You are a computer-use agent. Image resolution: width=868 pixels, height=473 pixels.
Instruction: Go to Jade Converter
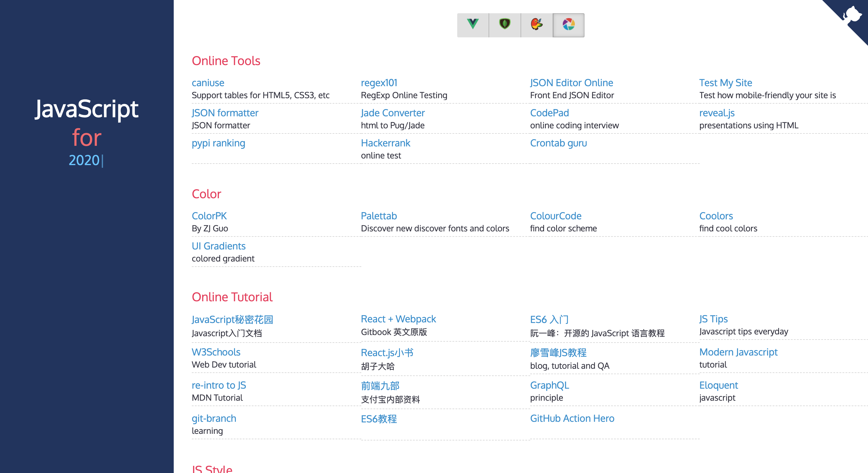pyautogui.click(x=393, y=113)
